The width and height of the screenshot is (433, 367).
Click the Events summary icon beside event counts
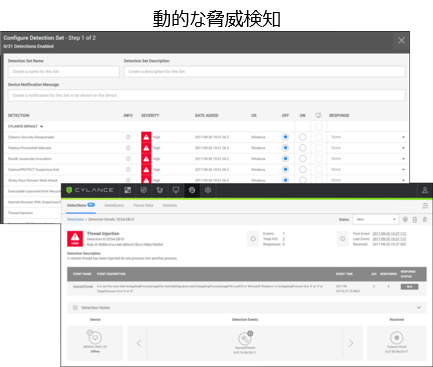[x=253, y=239]
